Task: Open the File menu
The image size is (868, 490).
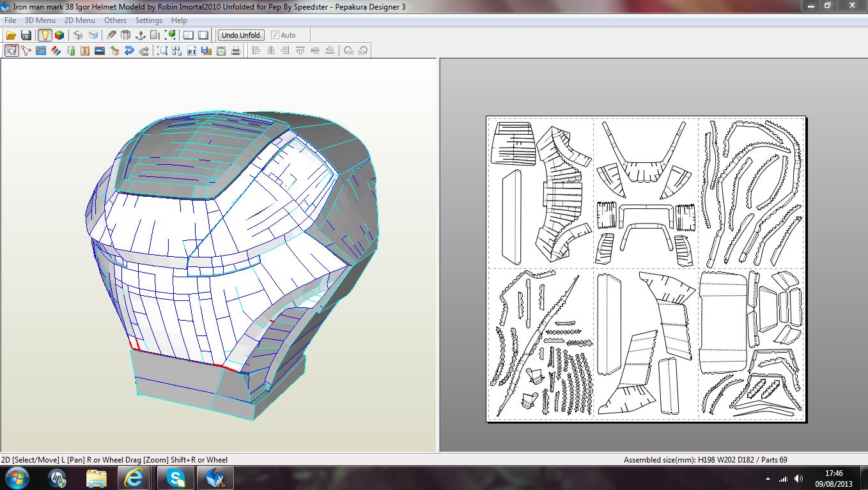Action: [10, 20]
